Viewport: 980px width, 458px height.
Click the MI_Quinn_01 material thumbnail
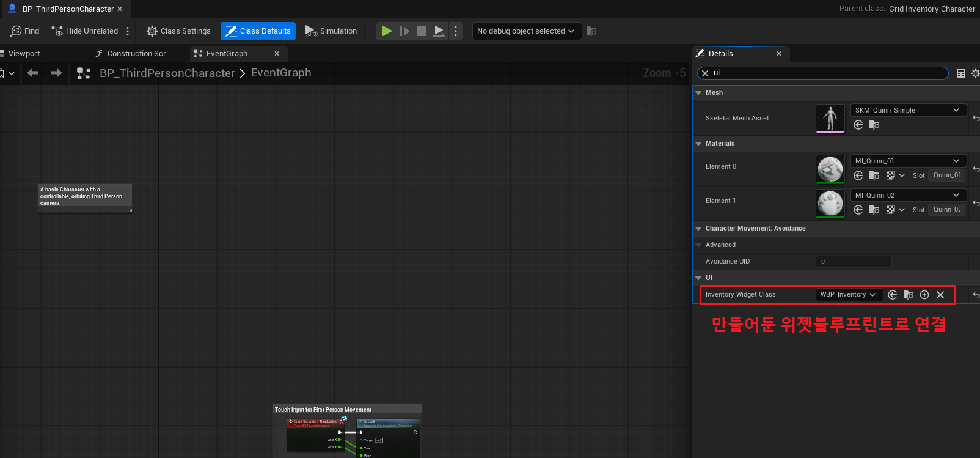[830, 169]
